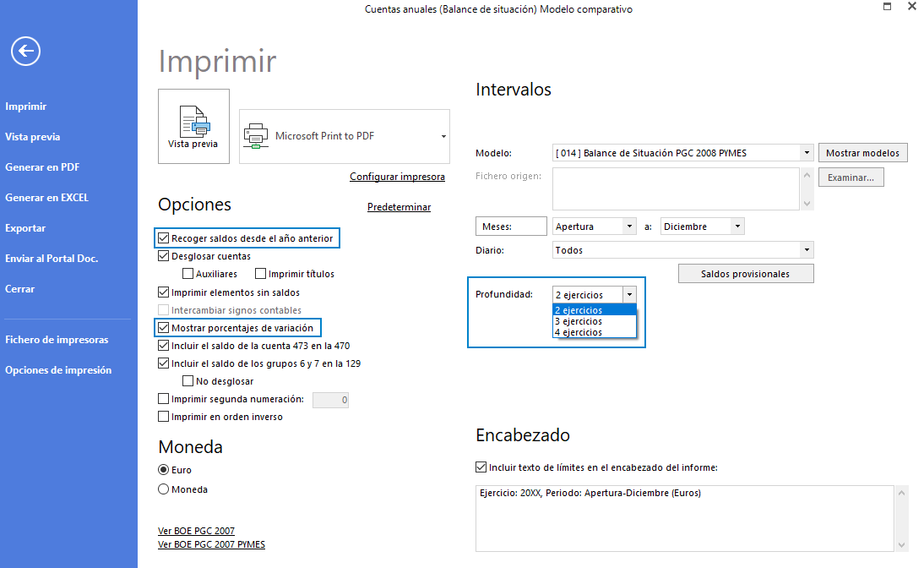The height and width of the screenshot is (568, 924).
Task: Toggle Recoger saldos desde el año anterior
Action: 164,238
